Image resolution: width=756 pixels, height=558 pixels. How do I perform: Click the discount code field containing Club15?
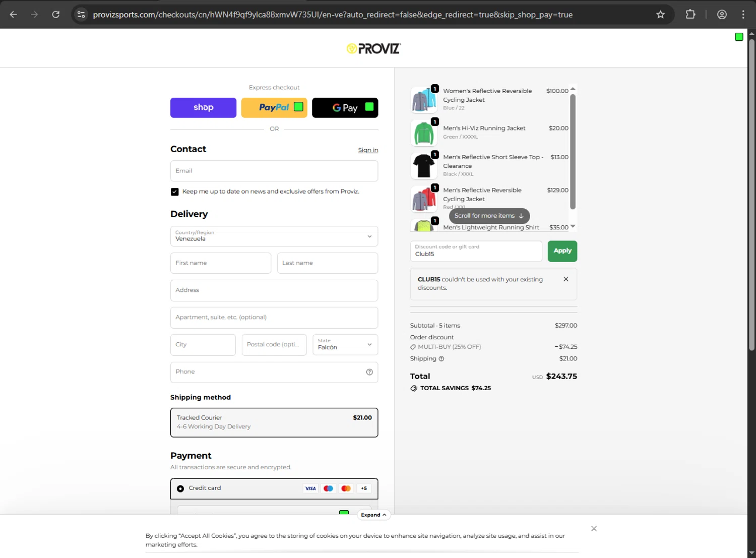coord(476,251)
